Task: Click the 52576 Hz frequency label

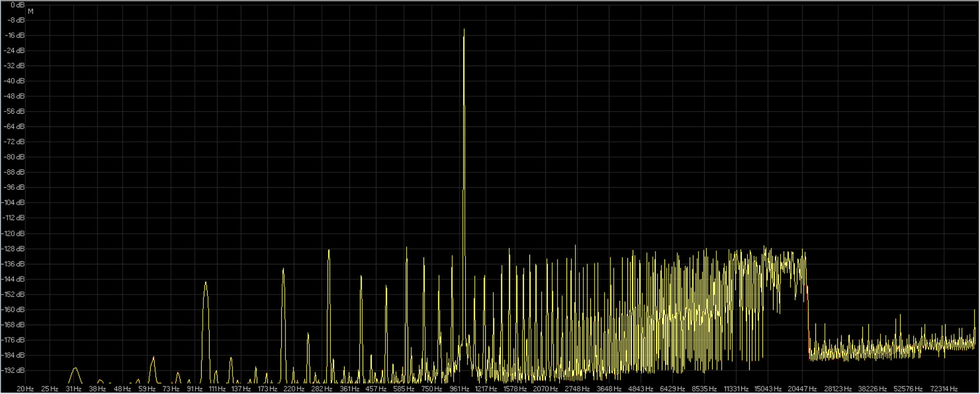Action: click(x=908, y=389)
